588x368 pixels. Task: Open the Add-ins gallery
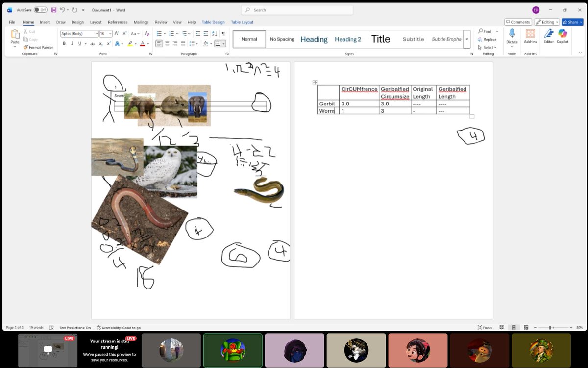click(x=530, y=35)
